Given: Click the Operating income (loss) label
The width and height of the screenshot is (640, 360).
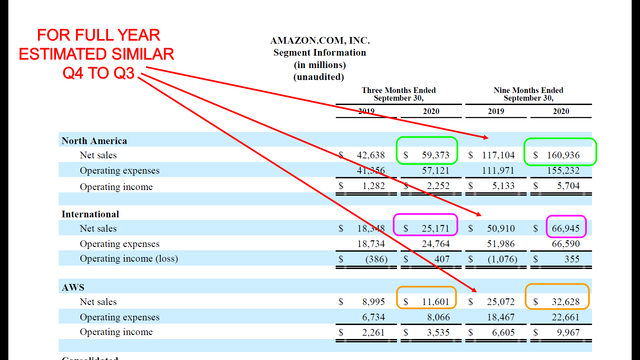Looking at the screenshot, I should [x=129, y=259].
